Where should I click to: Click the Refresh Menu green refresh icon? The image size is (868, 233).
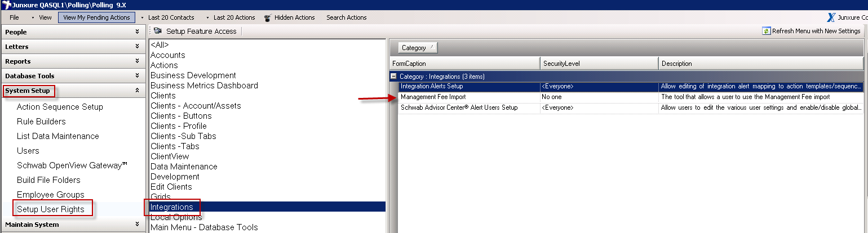click(766, 31)
